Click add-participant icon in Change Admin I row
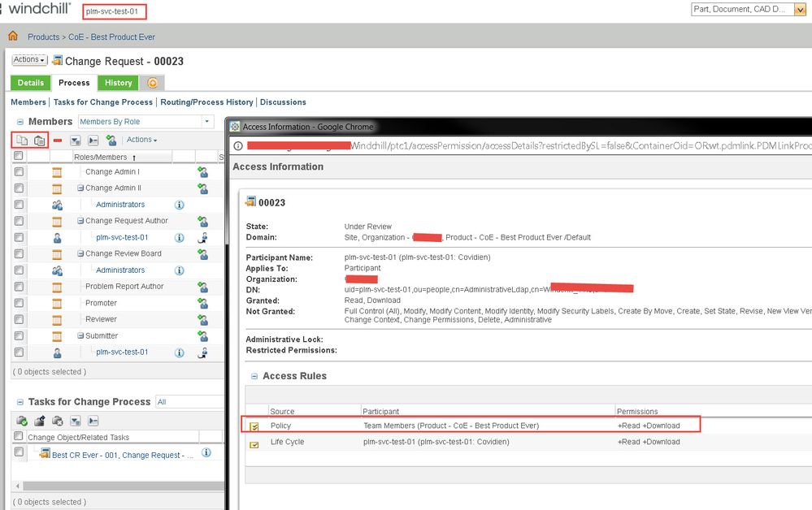Image resolution: width=812 pixels, height=510 pixels. point(202,172)
